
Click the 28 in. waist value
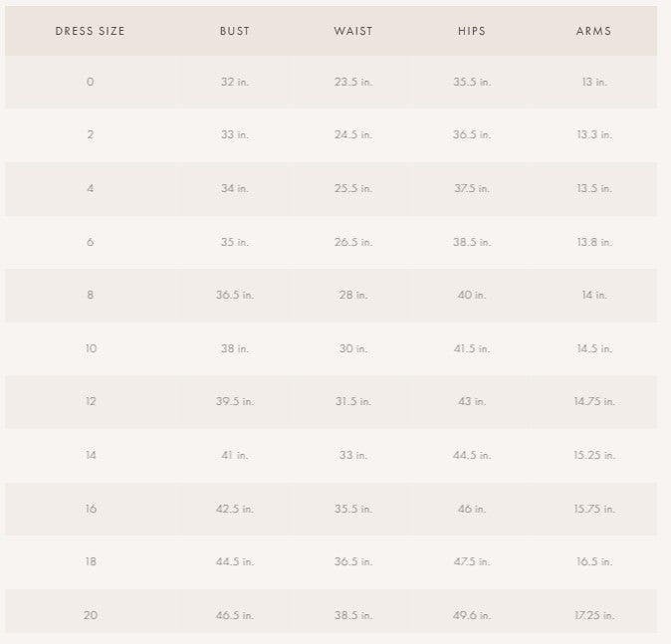tap(353, 295)
